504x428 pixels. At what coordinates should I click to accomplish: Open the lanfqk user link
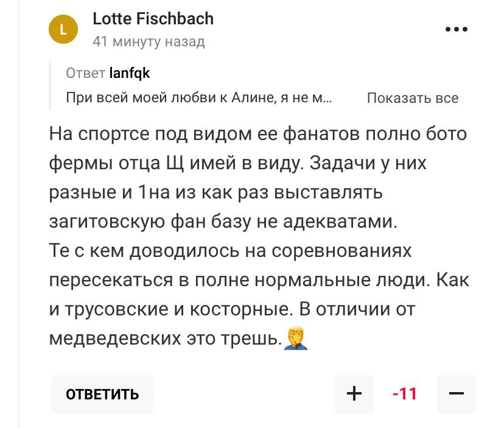pyautogui.click(x=129, y=74)
